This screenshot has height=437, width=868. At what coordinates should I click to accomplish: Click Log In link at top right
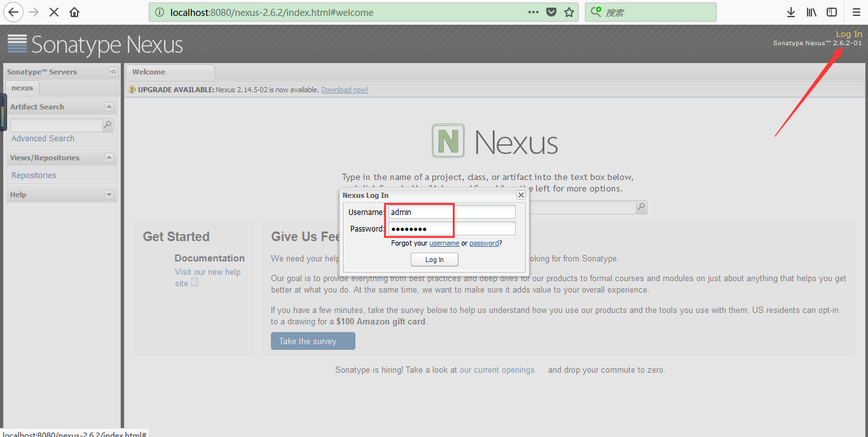(849, 34)
